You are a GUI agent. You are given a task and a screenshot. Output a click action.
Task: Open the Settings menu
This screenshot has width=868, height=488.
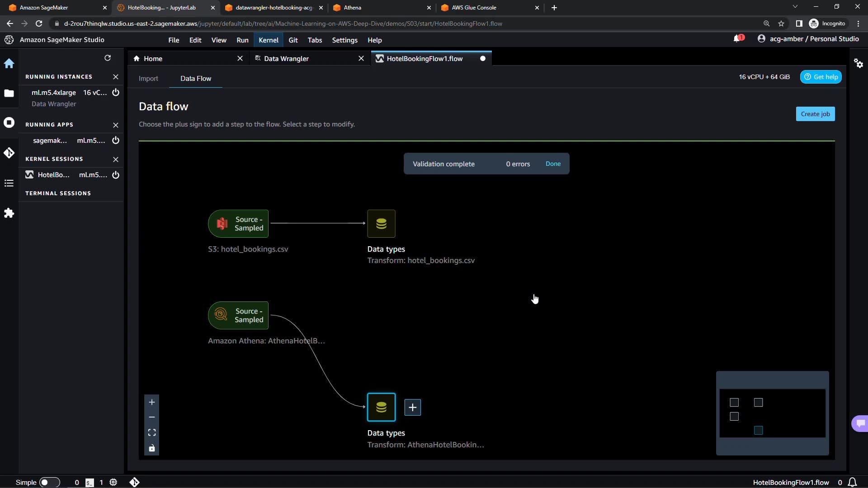point(344,40)
